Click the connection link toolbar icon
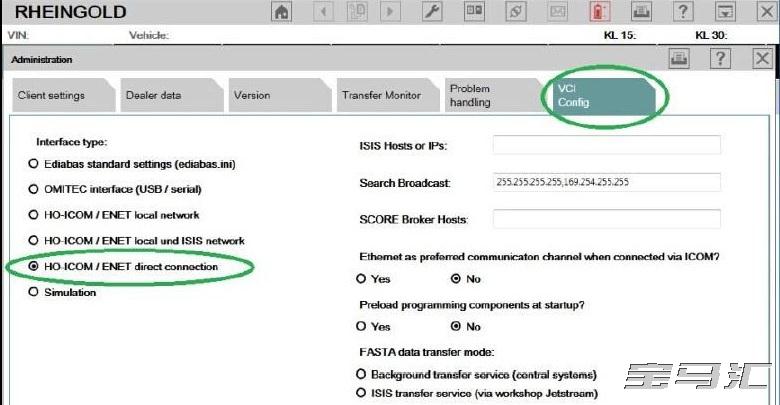Viewport: 780px width, 405px height. 516,11
